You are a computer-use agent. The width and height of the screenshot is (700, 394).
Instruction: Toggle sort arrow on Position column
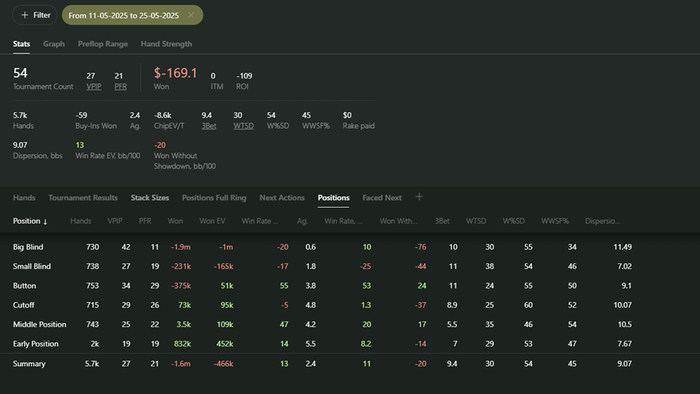coord(45,221)
